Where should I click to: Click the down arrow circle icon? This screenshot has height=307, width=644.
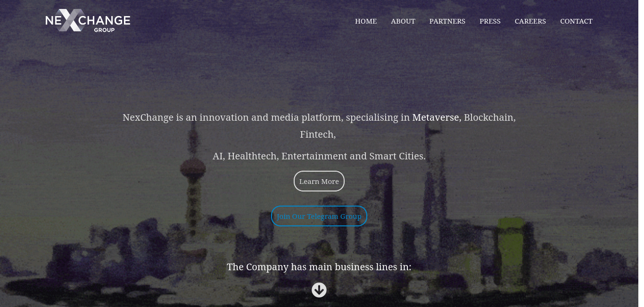[319, 290]
